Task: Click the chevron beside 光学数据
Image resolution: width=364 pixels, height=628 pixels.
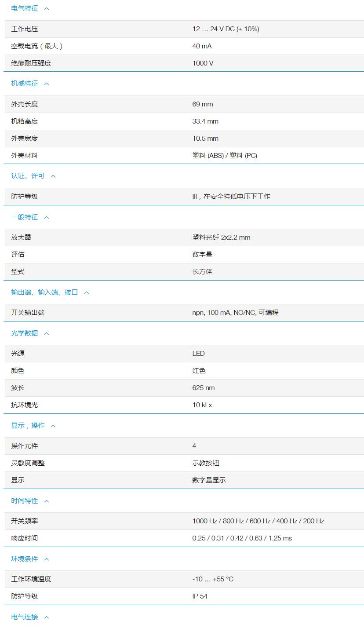Action: click(46, 333)
